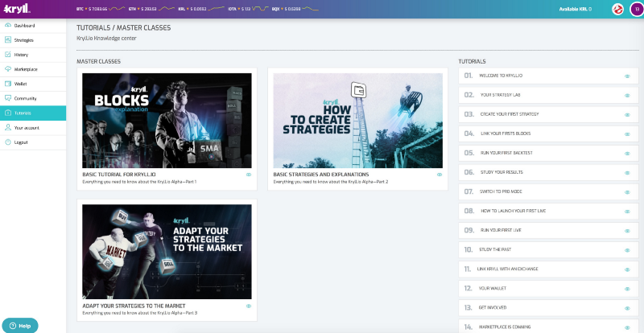The height and width of the screenshot is (333, 644).
Task: Click the Community chat icon in sidebar
Action: point(8,99)
